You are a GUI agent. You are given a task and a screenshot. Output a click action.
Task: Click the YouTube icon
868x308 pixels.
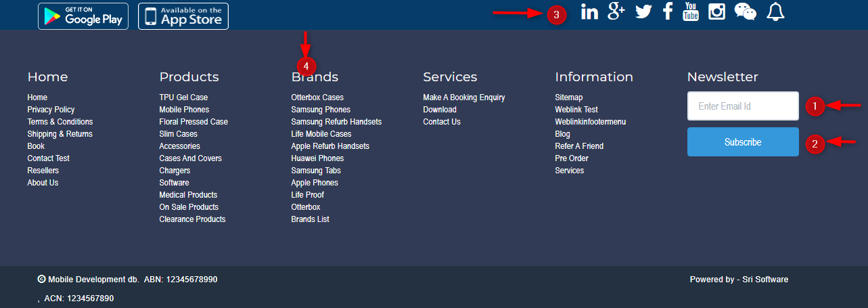pyautogui.click(x=691, y=12)
